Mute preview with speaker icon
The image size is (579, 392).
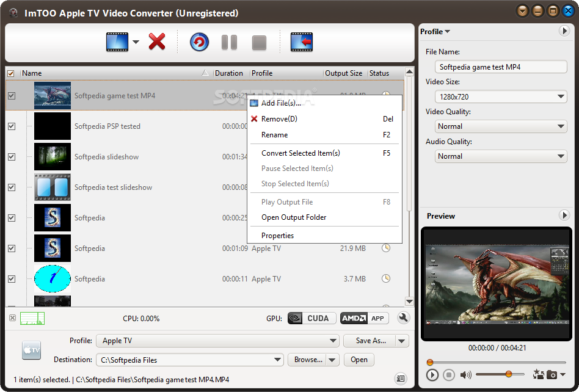pos(465,375)
